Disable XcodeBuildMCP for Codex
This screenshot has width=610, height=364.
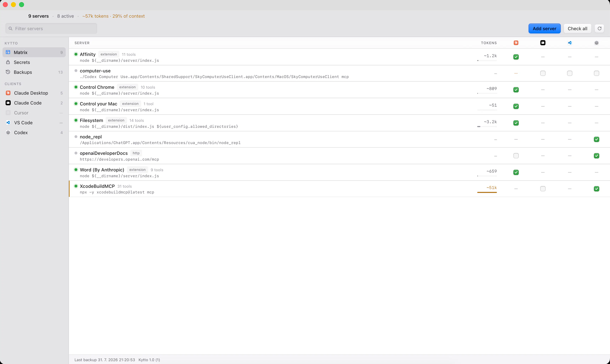click(x=597, y=189)
